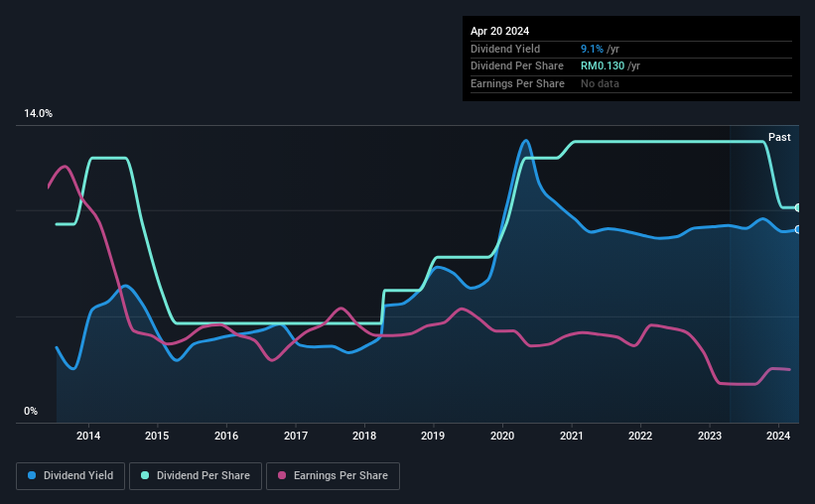
Task: Click the pink Earnings Per Share legend dot
Action: pyautogui.click(x=282, y=475)
